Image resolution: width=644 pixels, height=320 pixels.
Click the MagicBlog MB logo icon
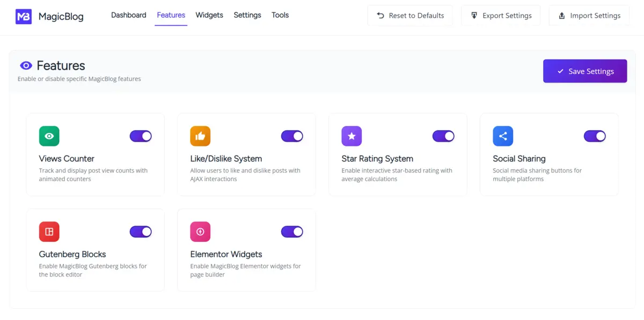[x=24, y=16]
